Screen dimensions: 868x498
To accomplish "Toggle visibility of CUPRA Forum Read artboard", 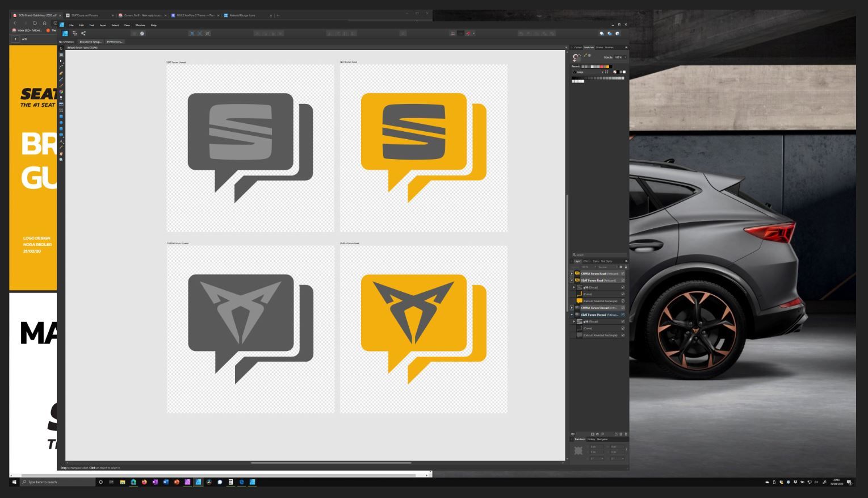I will click(x=623, y=274).
